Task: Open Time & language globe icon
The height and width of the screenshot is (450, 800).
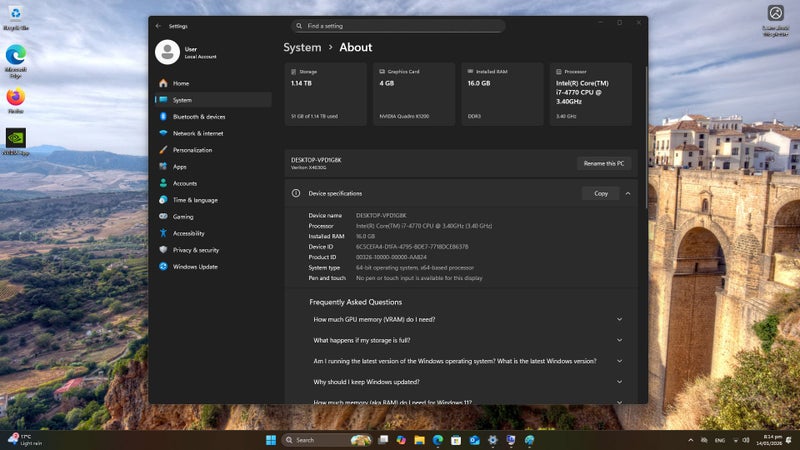Action: point(163,200)
